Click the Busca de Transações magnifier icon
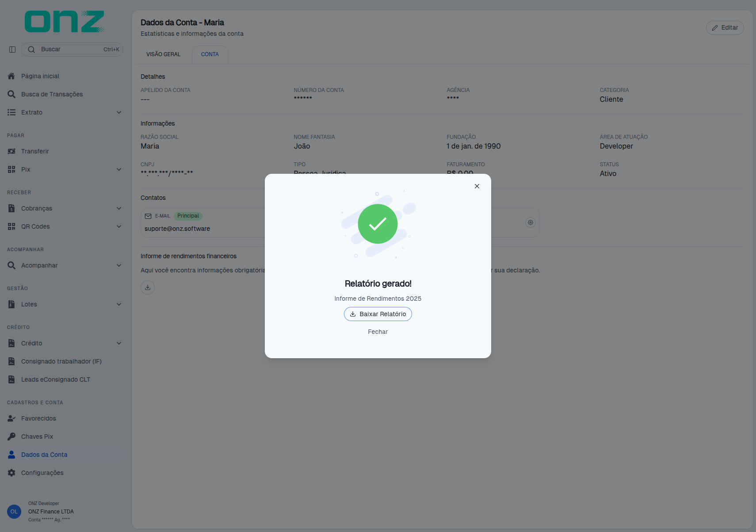 pyautogui.click(x=11, y=94)
